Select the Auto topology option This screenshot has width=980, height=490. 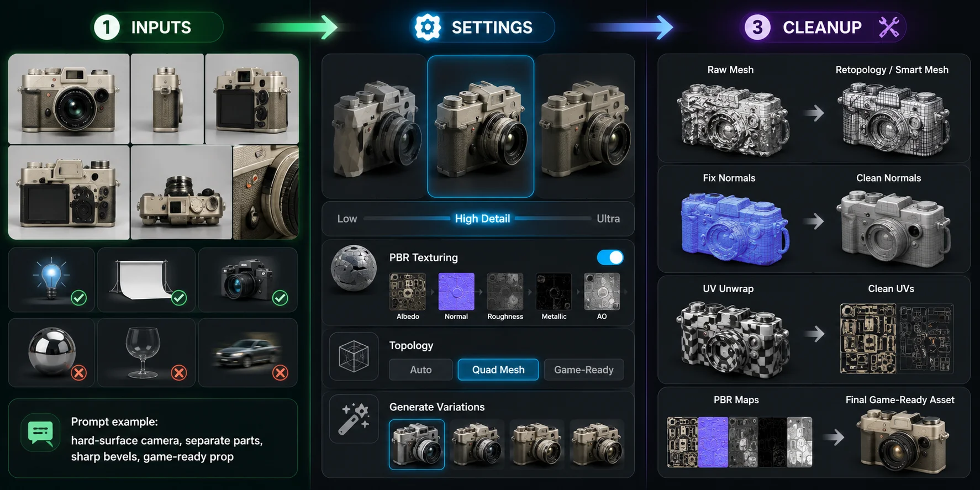(x=421, y=370)
